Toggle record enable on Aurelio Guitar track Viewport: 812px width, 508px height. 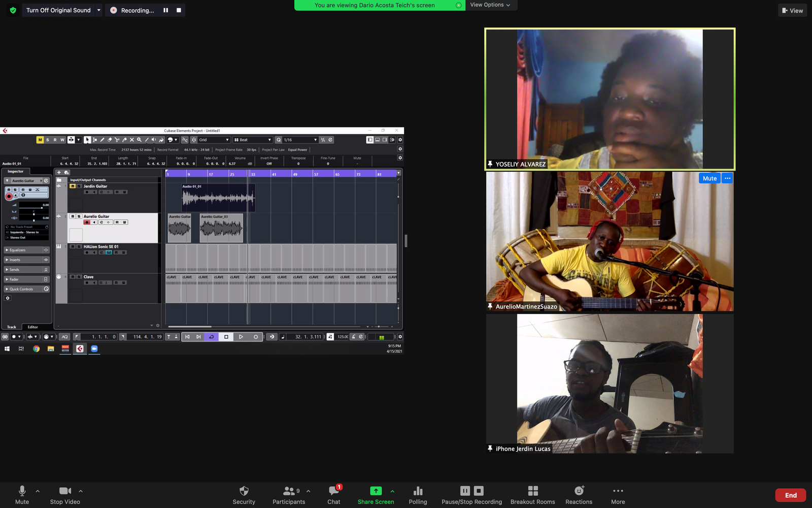pyautogui.click(x=87, y=223)
